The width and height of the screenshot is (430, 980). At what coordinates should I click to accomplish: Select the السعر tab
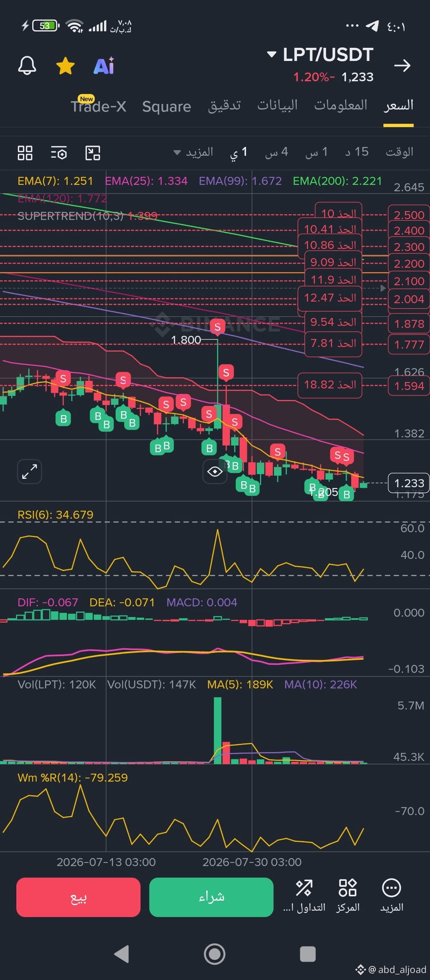tap(399, 105)
